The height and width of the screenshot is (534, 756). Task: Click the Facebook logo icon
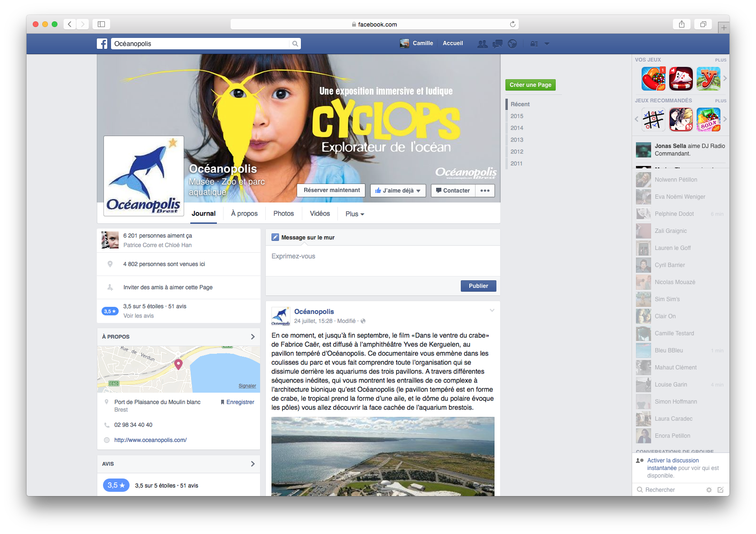pos(102,44)
